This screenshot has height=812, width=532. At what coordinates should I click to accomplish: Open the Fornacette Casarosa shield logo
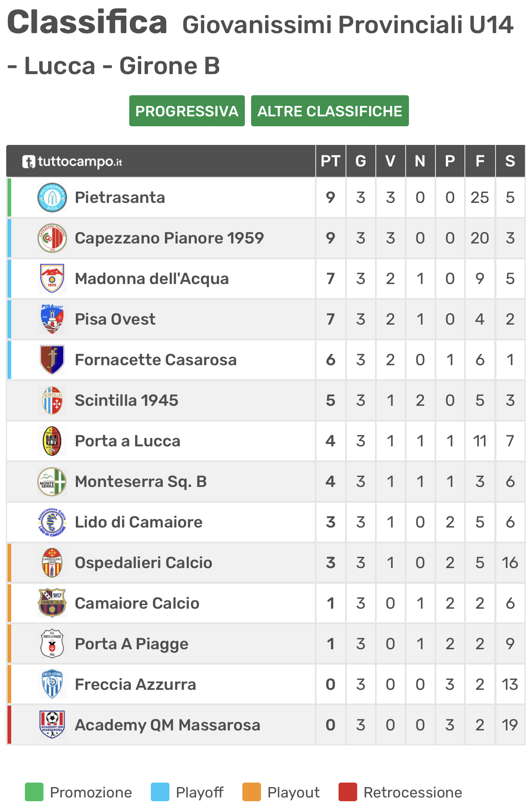52,360
